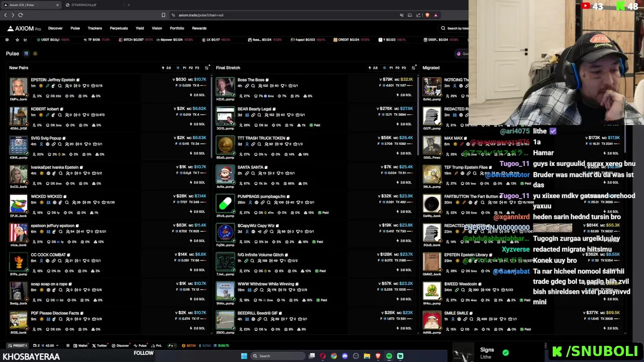Switch to Yield in the top navigation
The height and width of the screenshot is (362, 644).
(140, 28)
